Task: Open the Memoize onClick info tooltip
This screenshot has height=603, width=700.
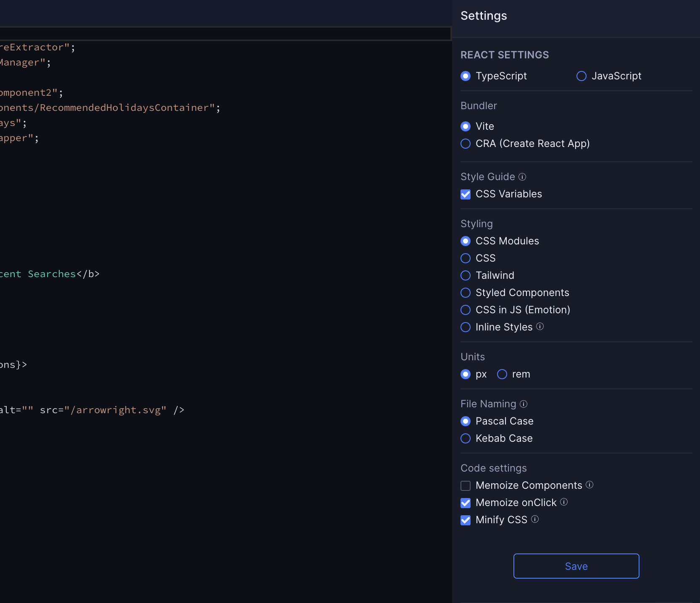Action: 565,502
